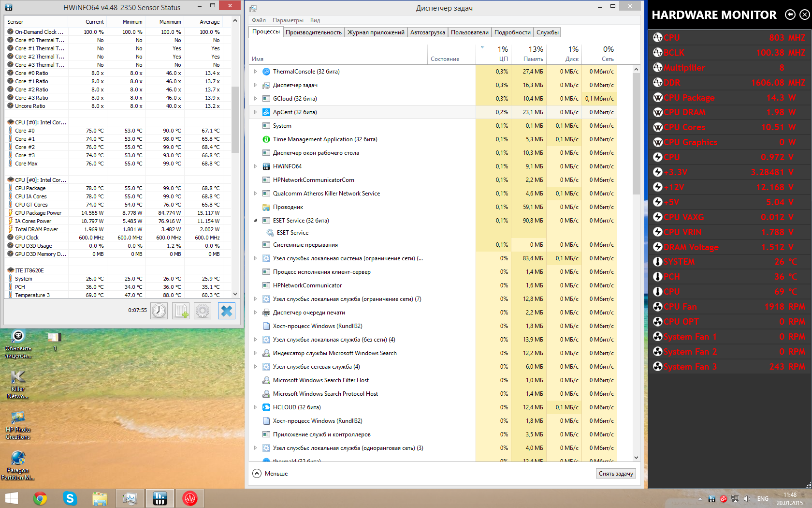
Task: Open File Explorer from the taskbar
Action: (x=100, y=498)
